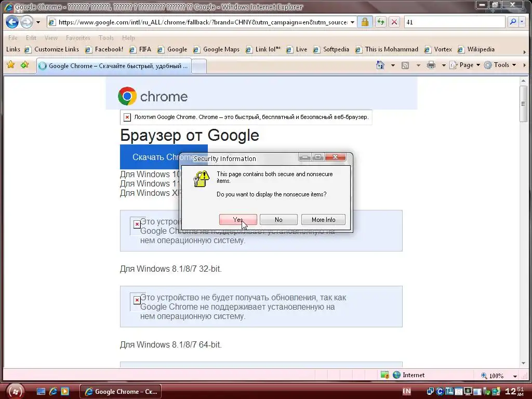Click Show Desktop quick launch icon

coord(41,392)
